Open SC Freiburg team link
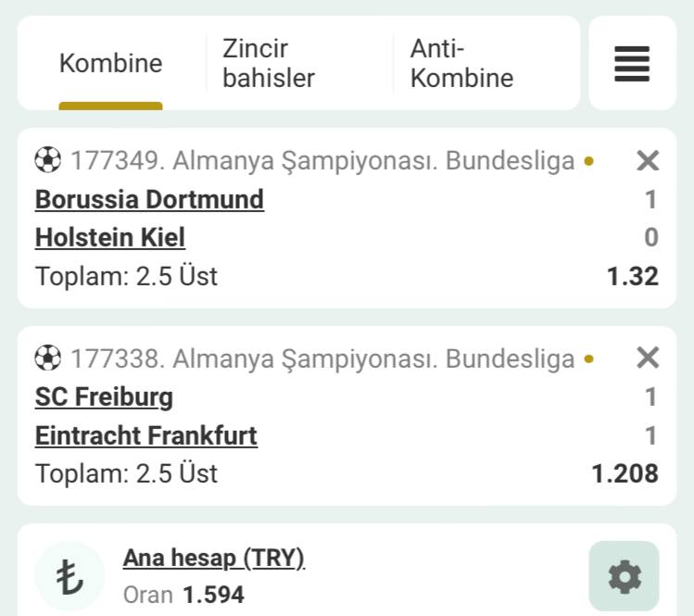The width and height of the screenshot is (694, 616). point(104,397)
